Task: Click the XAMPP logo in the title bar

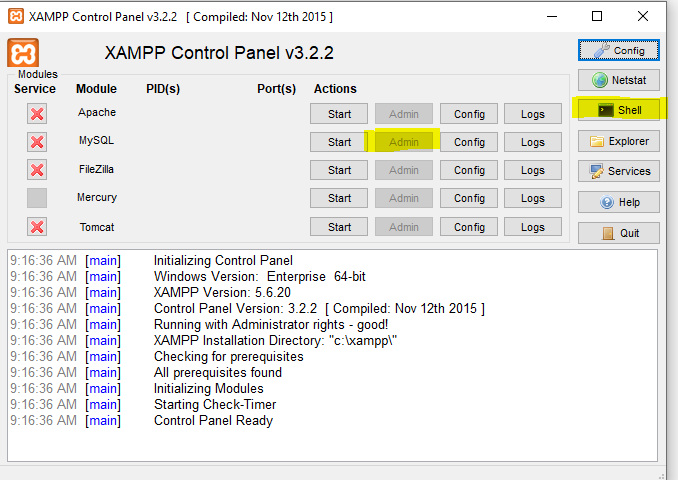Action: [x=16, y=16]
